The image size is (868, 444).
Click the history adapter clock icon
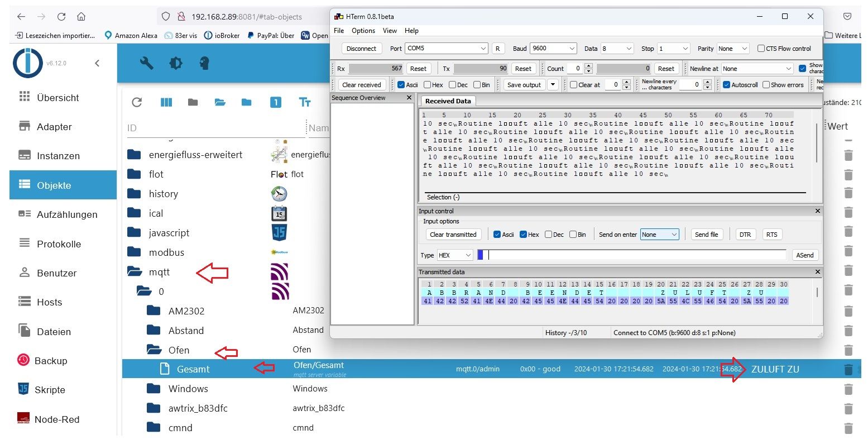(279, 194)
